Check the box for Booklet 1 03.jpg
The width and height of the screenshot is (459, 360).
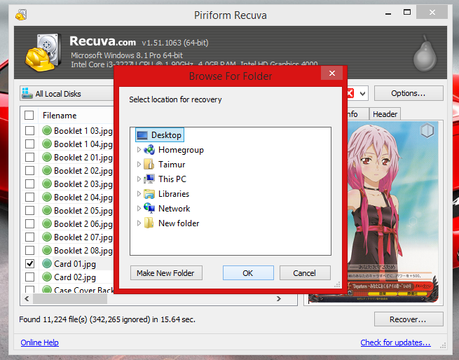pyautogui.click(x=30, y=130)
